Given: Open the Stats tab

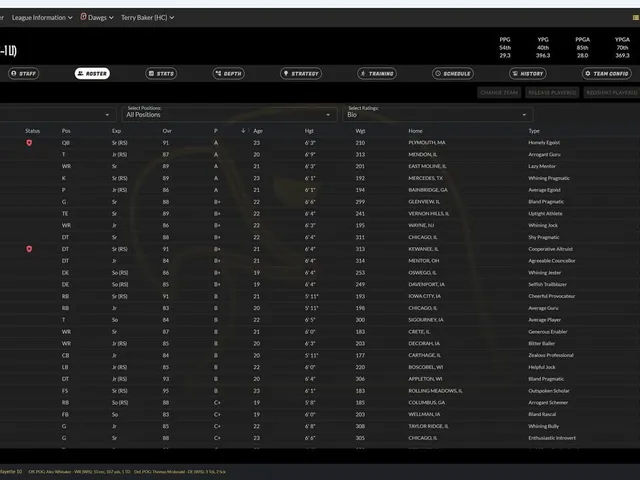Looking at the screenshot, I should pyautogui.click(x=161, y=73).
